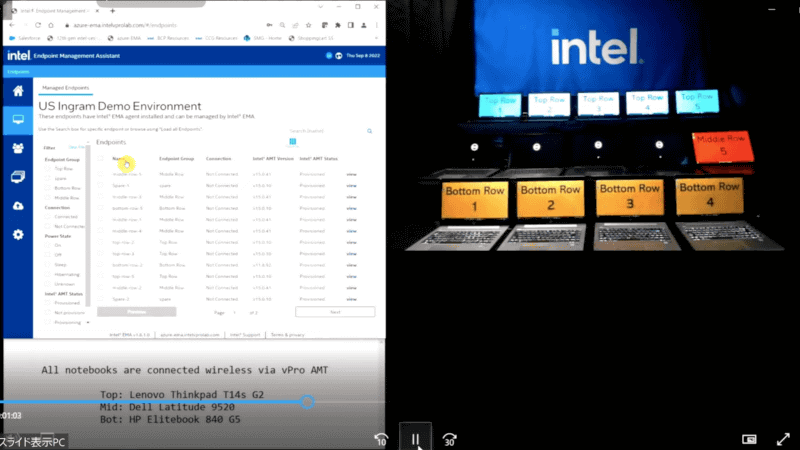Check the Middle Row endpoint group filter
This screenshot has width=800, height=450.
(x=47, y=197)
